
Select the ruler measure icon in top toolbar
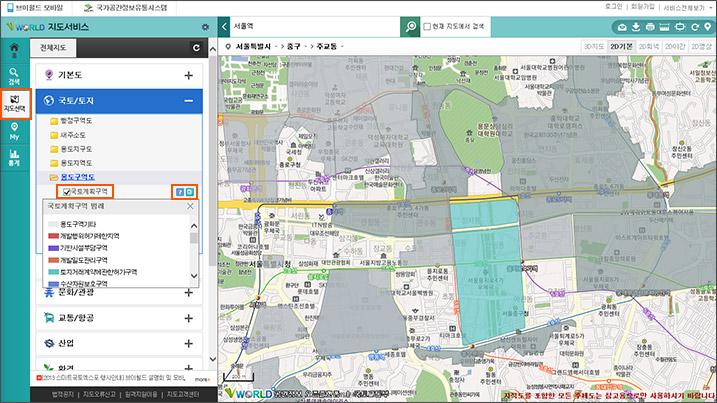[x=664, y=27]
